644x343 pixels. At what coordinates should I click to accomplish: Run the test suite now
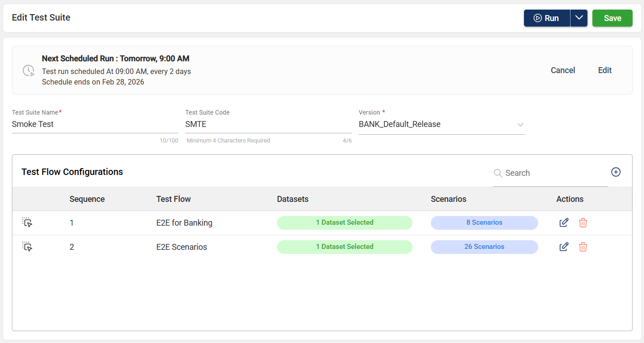tap(547, 18)
